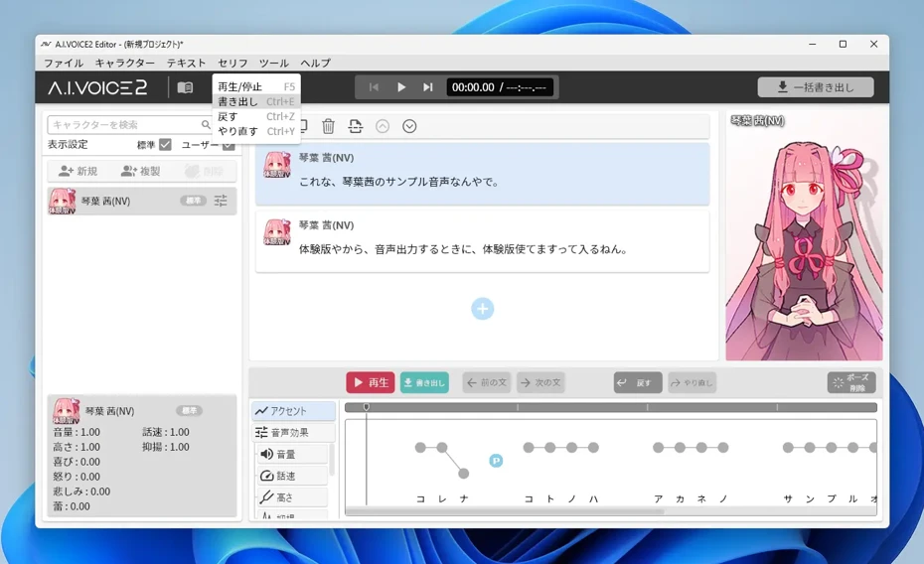924x564 pixels.
Task: Click the 音量 : 1.00 value
Action: pos(77,432)
